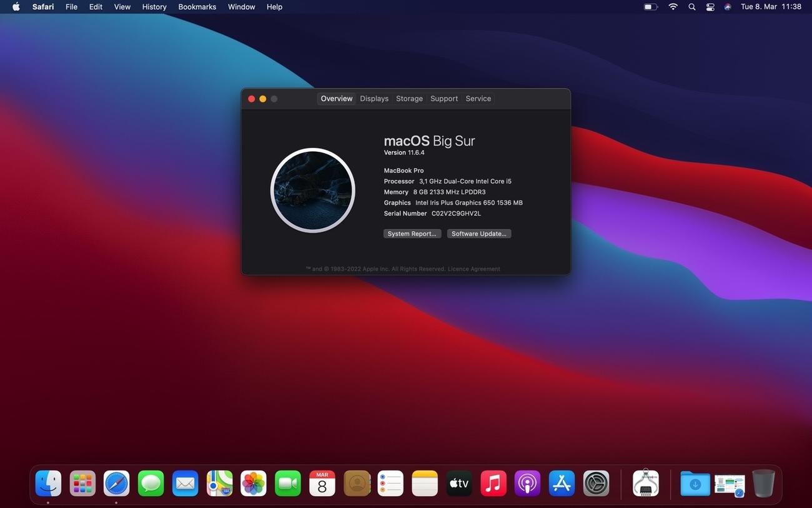Open the Downloads folder in Dock
812x508 pixels.
[695, 484]
